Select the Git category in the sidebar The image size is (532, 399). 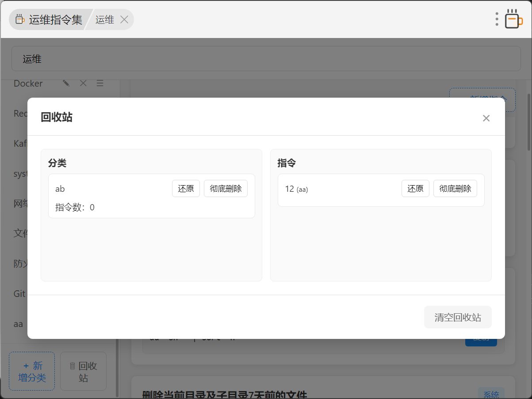click(x=19, y=294)
